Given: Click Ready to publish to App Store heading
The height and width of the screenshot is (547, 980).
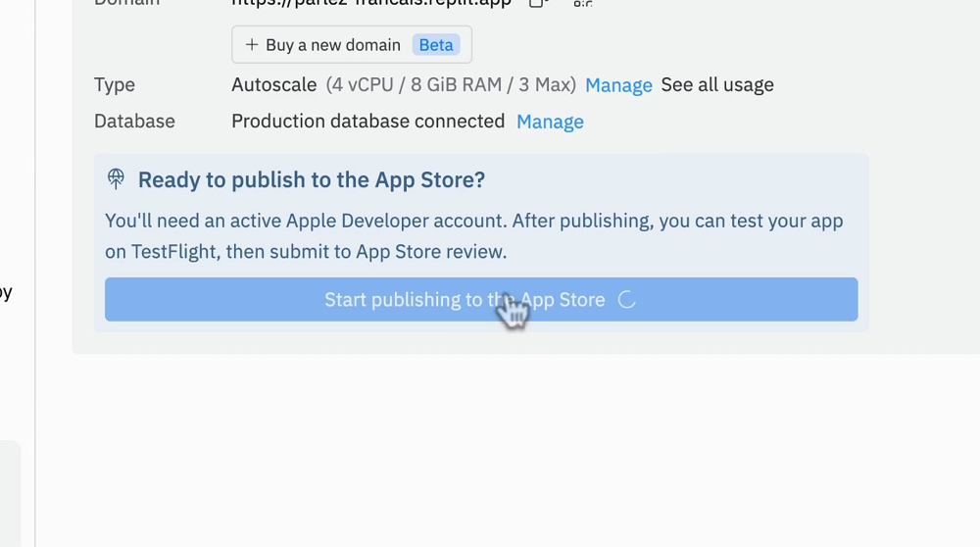Looking at the screenshot, I should [312, 179].
